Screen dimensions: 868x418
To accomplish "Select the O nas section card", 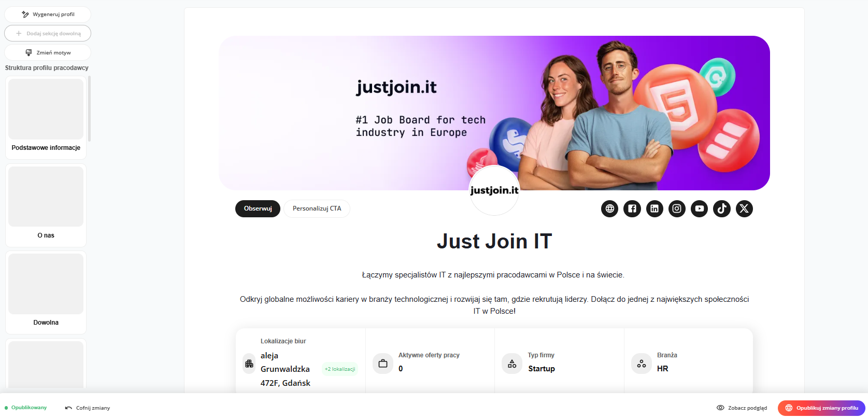I will pos(46,205).
